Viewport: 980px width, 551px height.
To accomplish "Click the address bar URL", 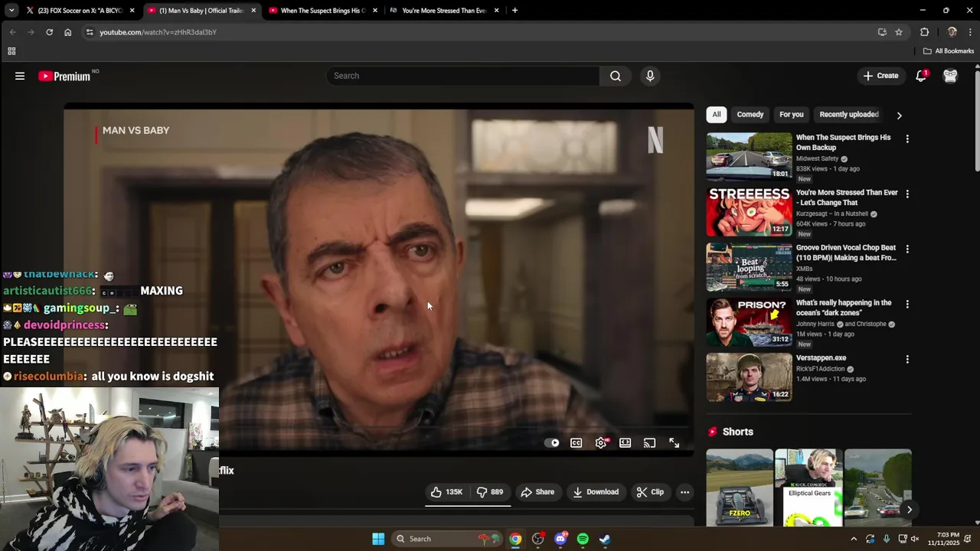I will (158, 32).
